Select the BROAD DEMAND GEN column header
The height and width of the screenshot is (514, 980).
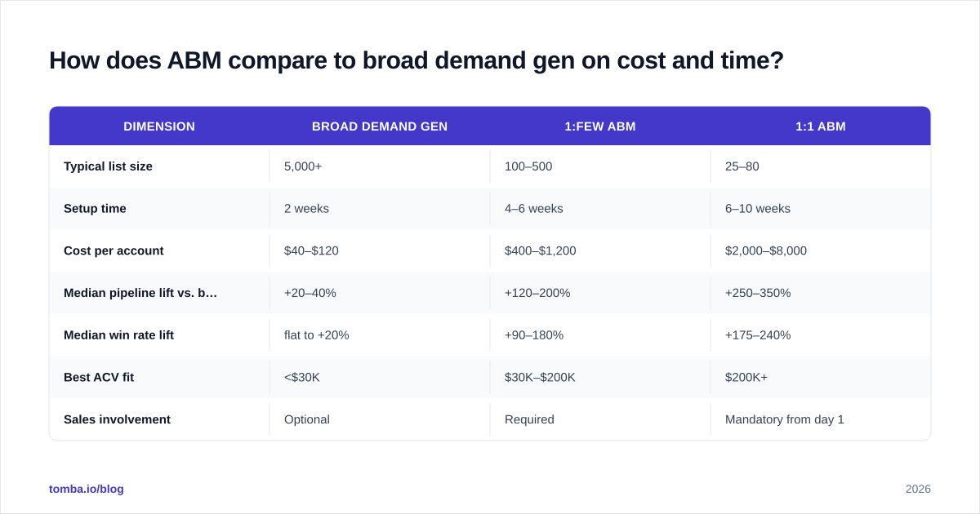point(380,126)
